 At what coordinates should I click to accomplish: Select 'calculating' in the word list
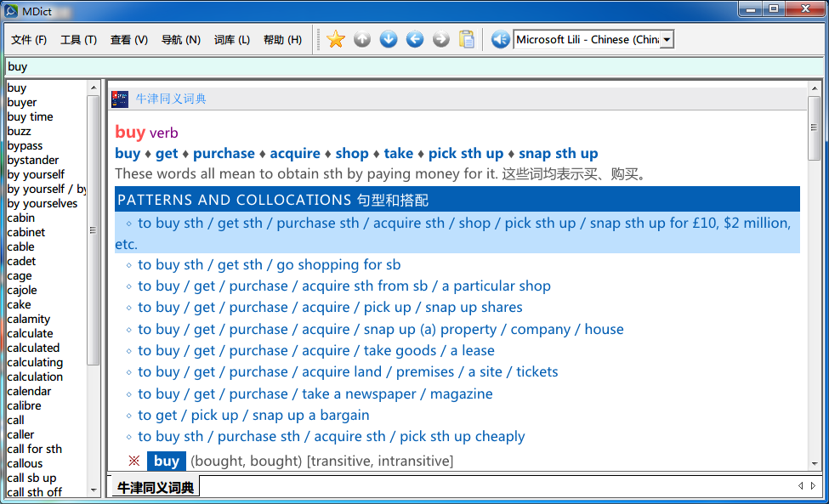(35, 362)
